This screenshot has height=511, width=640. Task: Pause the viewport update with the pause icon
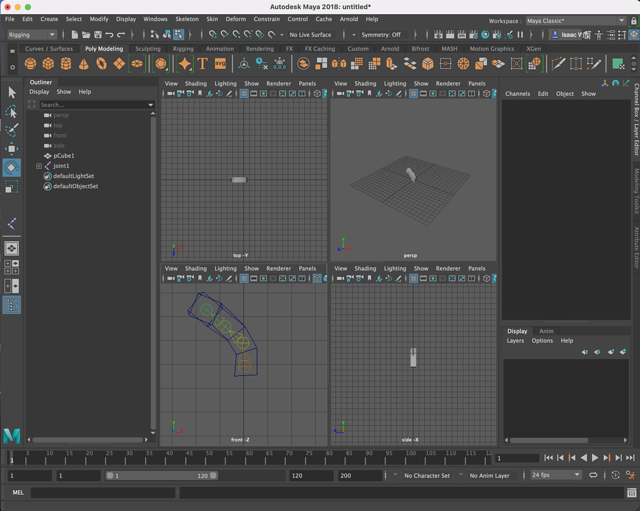(520, 35)
